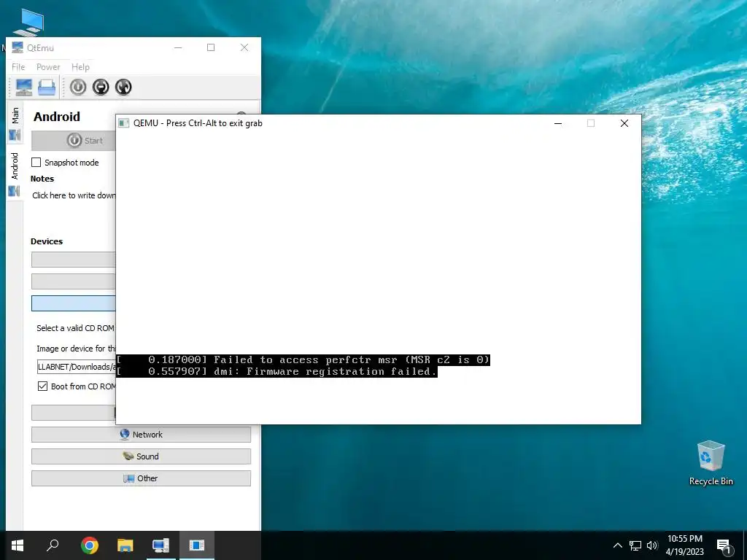Select the Recycle Bin desktop icon

click(711, 463)
